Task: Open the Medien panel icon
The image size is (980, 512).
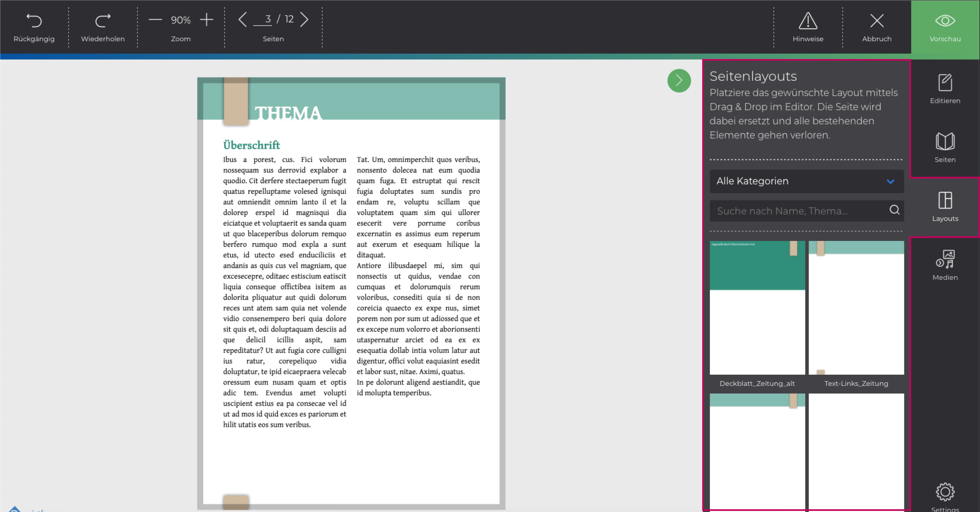Action: click(945, 260)
